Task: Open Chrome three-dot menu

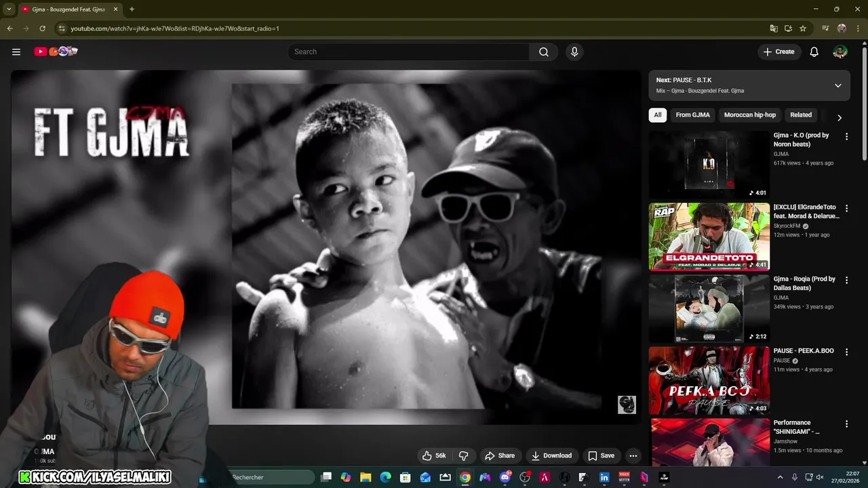Action: [x=857, y=28]
